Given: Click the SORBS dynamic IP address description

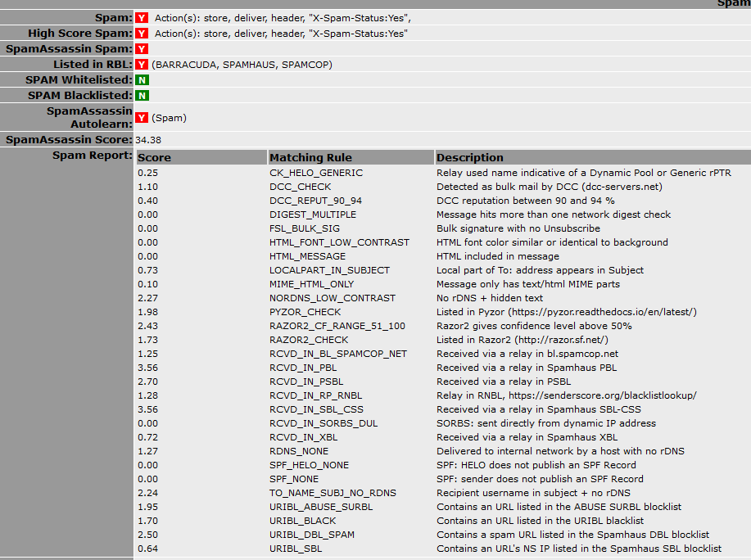Looking at the screenshot, I should pos(546,423).
